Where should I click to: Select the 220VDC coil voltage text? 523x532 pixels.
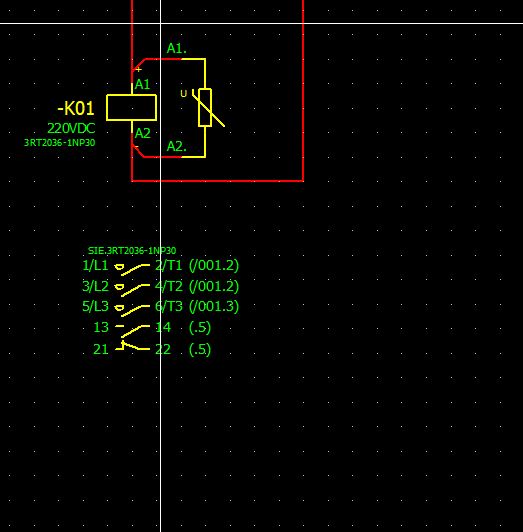click(x=71, y=128)
